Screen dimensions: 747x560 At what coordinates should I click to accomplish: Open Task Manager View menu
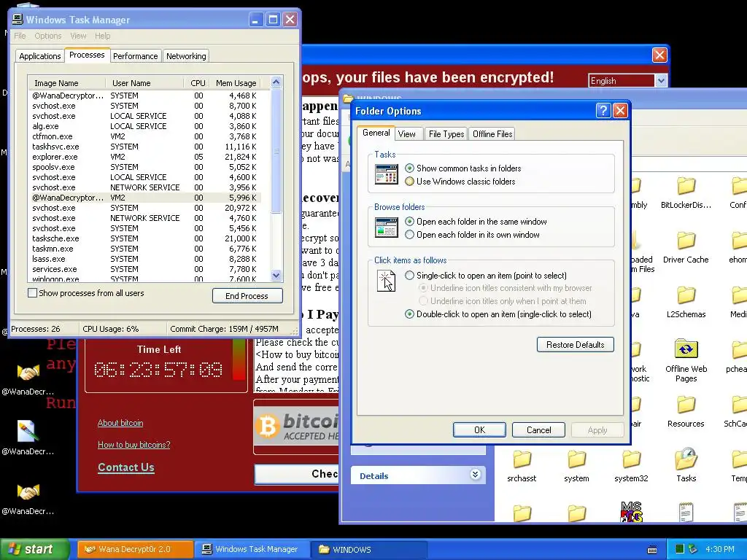click(x=78, y=36)
